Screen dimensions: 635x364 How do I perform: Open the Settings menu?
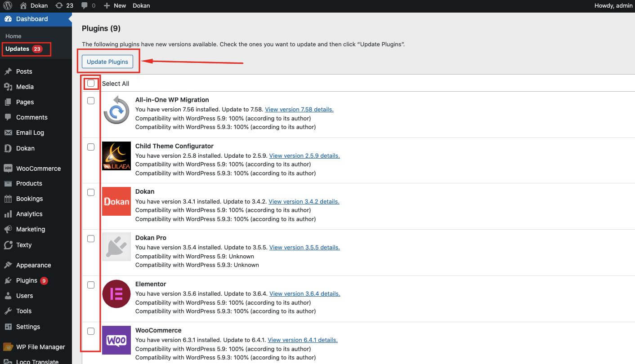(x=29, y=327)
